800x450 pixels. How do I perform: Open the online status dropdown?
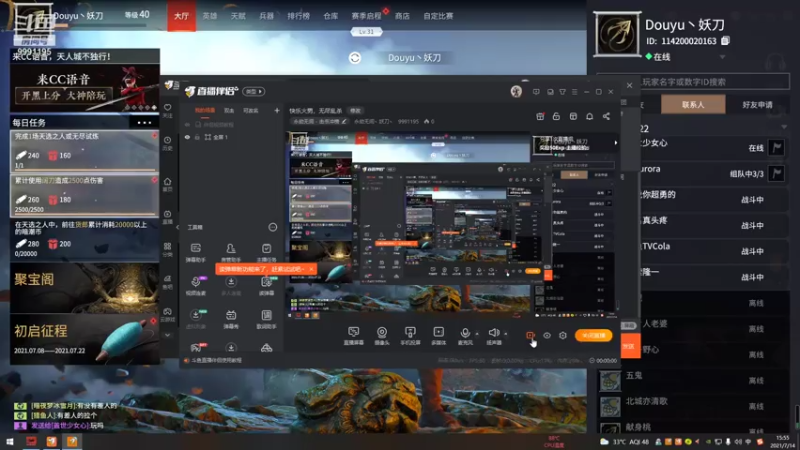pyautogui.click(x=722, y=57)
